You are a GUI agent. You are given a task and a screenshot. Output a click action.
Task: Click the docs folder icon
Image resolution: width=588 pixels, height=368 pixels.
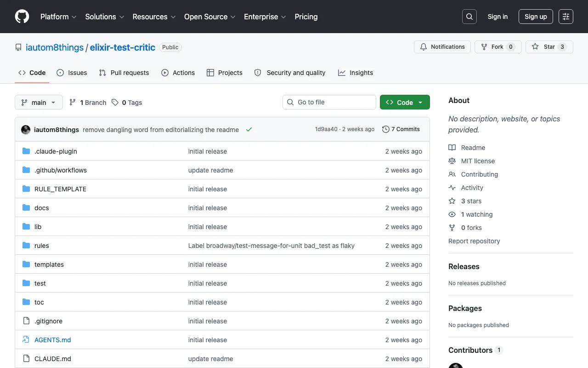point(26,208)
